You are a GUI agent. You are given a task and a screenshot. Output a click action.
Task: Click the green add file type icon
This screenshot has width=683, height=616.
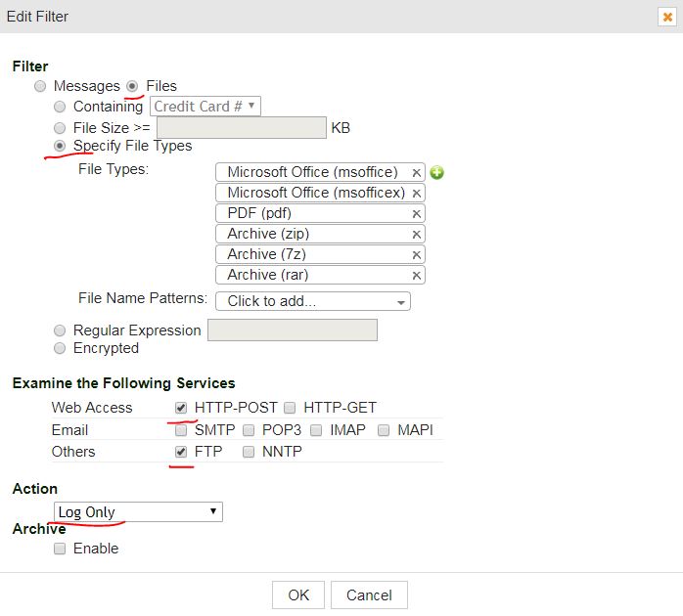tap(437, 173)
